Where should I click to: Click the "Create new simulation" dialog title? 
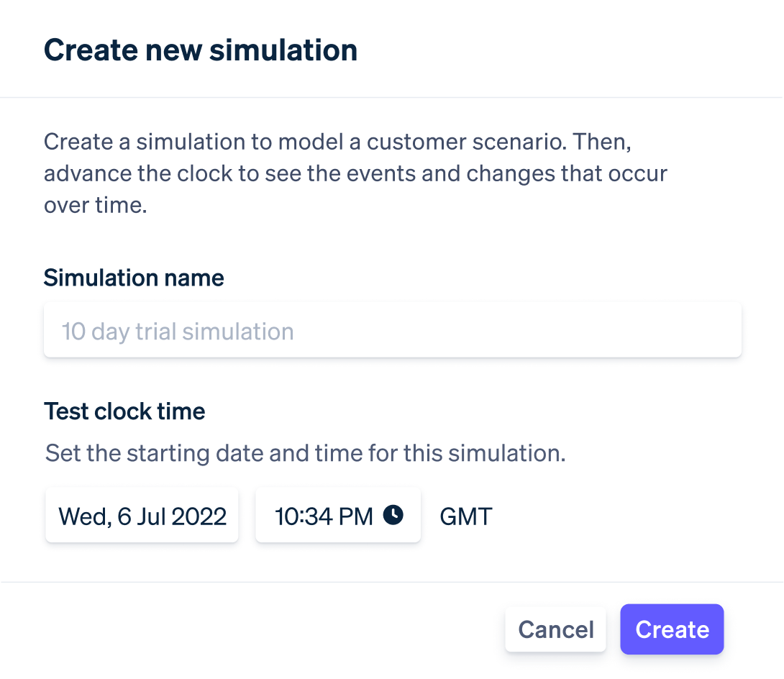tap(201, 50)
